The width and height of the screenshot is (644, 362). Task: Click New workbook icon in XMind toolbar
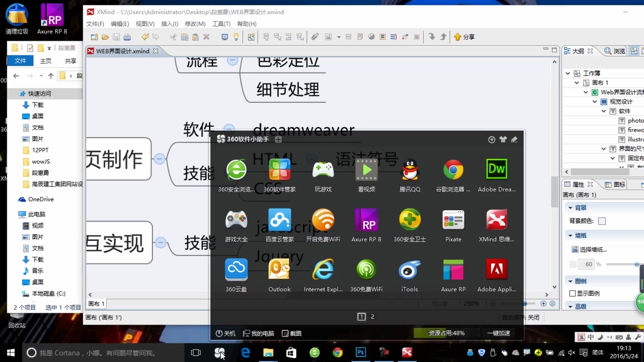click(94, 37)
